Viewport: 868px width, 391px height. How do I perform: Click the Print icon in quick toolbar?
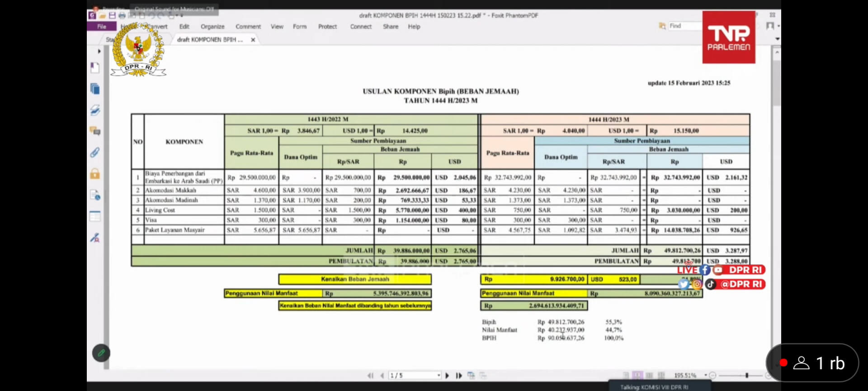click(122, 15)
